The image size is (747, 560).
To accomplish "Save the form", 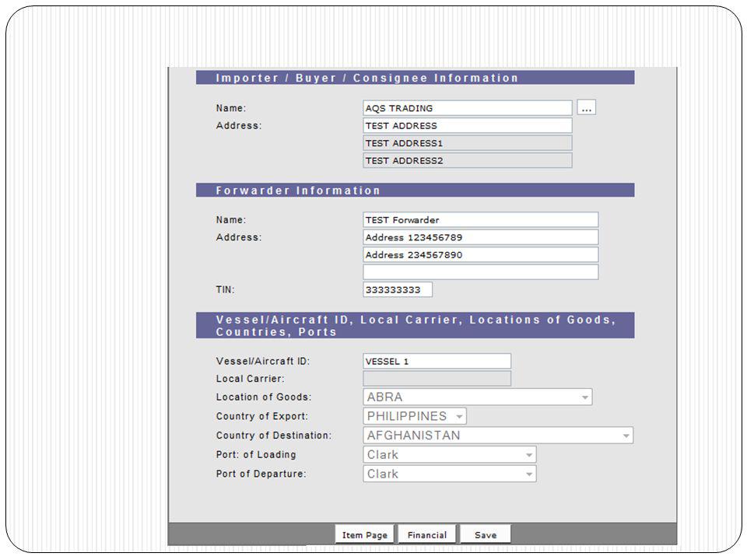I will pos(486,535).
